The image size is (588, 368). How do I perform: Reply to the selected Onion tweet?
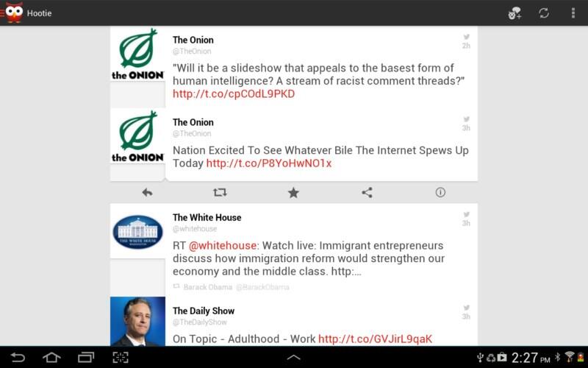point(147,193)
